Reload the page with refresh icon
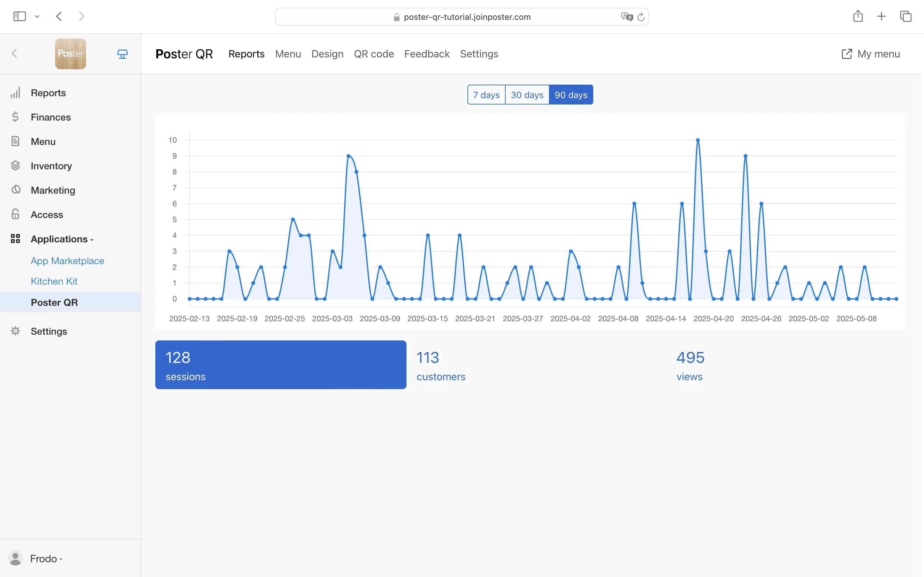This screenshot has width=924, height=577. tap(641, 17)
